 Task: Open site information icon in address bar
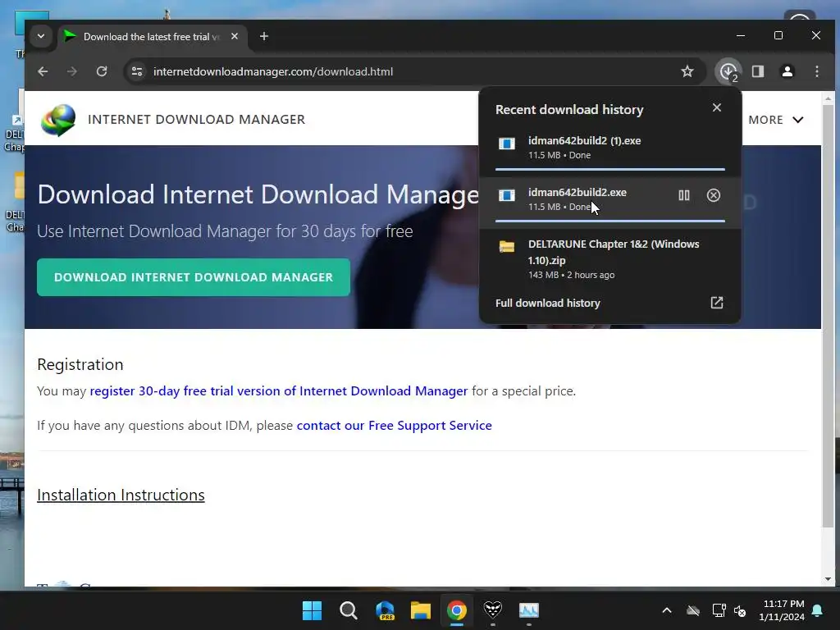pos(137,71)
